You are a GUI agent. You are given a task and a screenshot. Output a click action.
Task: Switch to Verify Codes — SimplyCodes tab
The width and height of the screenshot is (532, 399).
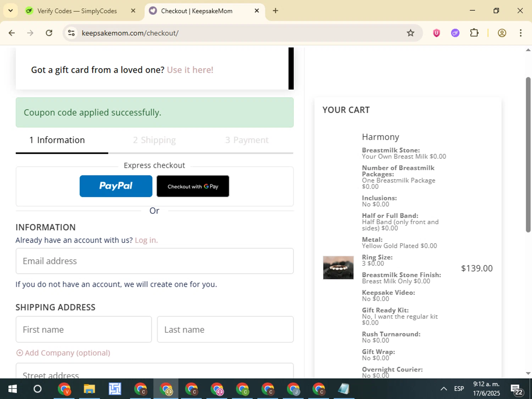click(x=77, y=11)
